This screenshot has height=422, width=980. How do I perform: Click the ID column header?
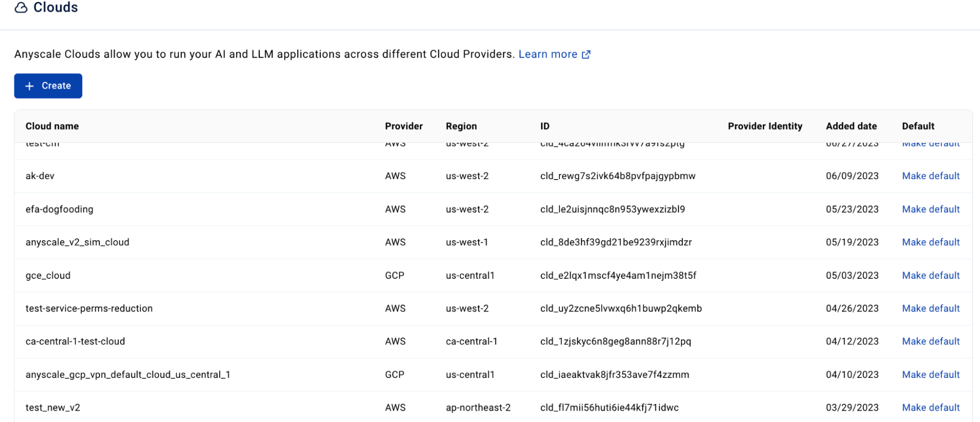click(545, 126)
